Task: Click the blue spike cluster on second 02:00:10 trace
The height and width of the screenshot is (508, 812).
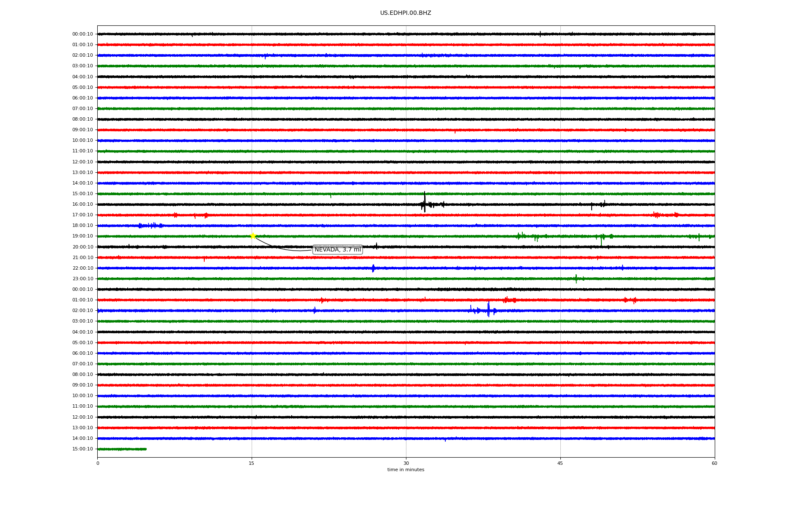Action: coord(488,310)
